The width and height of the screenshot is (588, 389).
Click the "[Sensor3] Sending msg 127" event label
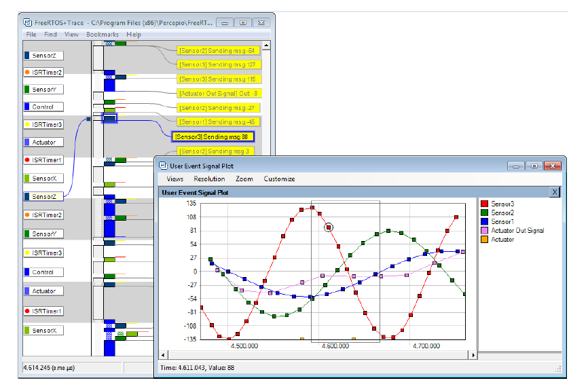pyautogui.click(x=216, y=64)
